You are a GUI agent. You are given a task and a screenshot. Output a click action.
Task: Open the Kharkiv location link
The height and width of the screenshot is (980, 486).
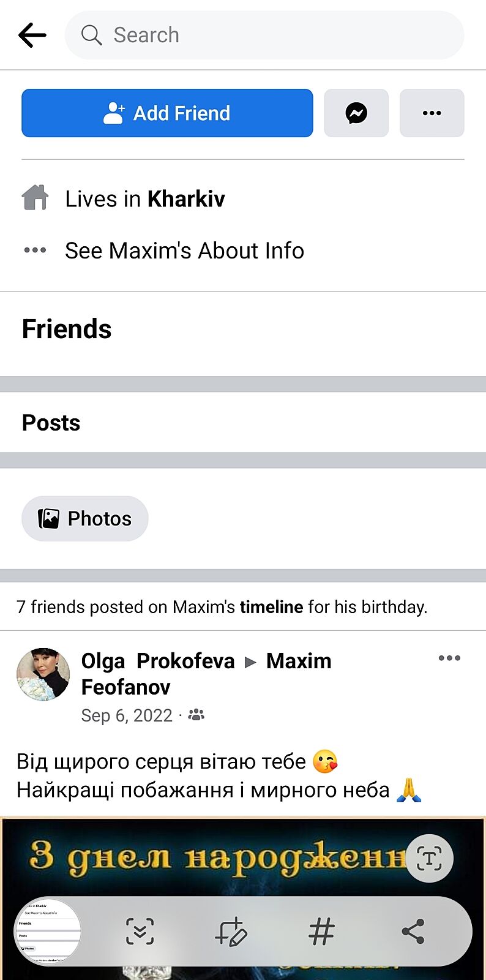tap(186, 199)
